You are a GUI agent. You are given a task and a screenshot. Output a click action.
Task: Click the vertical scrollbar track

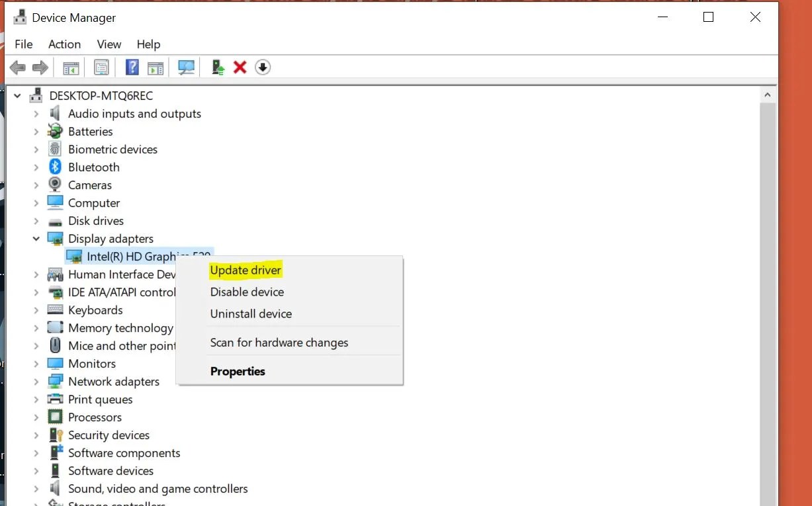[x=768, y=304]
